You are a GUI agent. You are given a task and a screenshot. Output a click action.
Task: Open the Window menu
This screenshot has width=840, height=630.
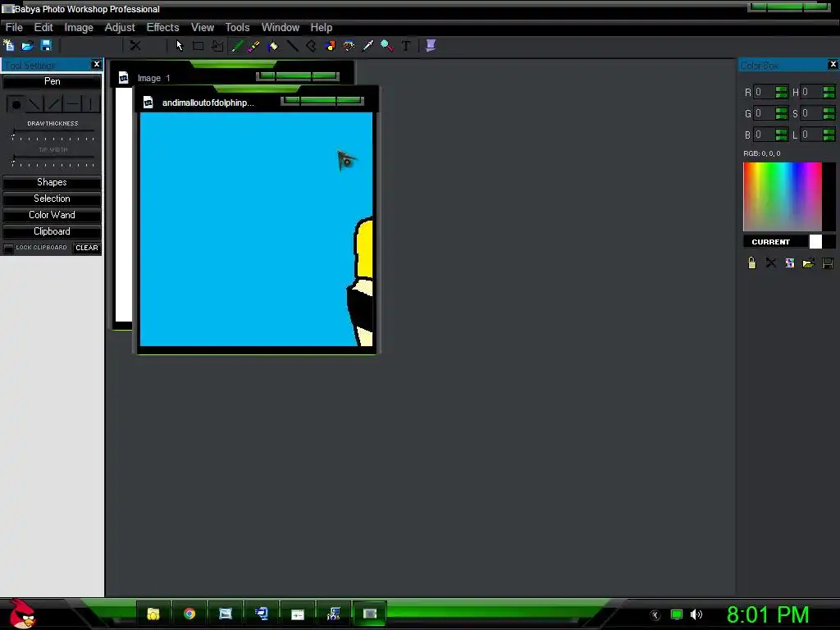pos(281,27)
